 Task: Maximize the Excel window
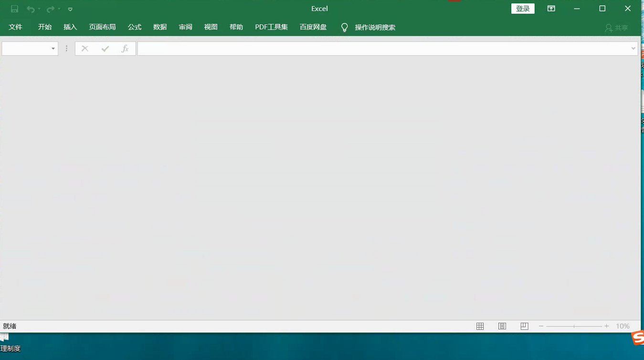click(602, 9)
